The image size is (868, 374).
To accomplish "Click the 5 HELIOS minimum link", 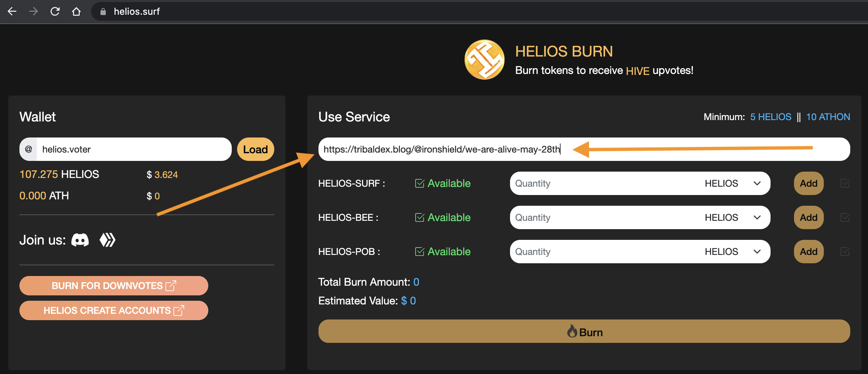I will [771, 117].
